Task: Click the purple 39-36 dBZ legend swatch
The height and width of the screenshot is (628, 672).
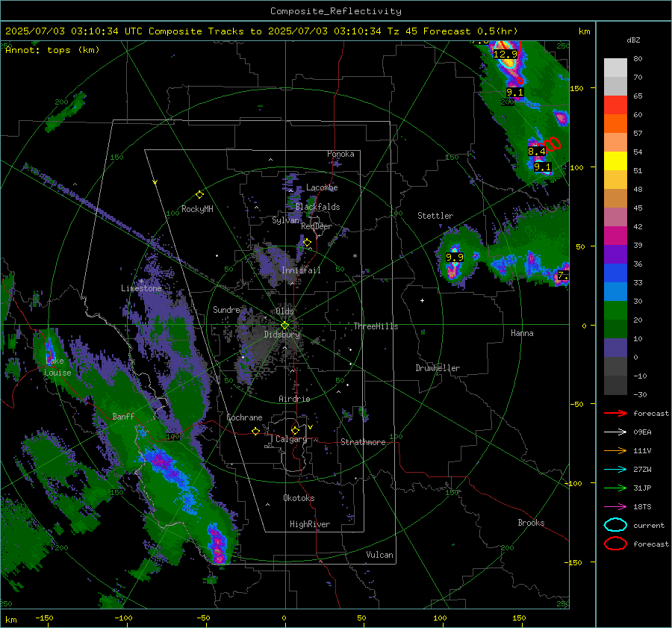Action: point(615,255)
